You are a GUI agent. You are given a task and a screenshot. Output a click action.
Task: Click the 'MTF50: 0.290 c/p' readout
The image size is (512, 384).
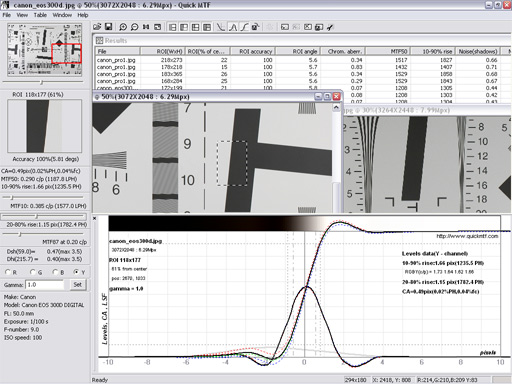41,179
